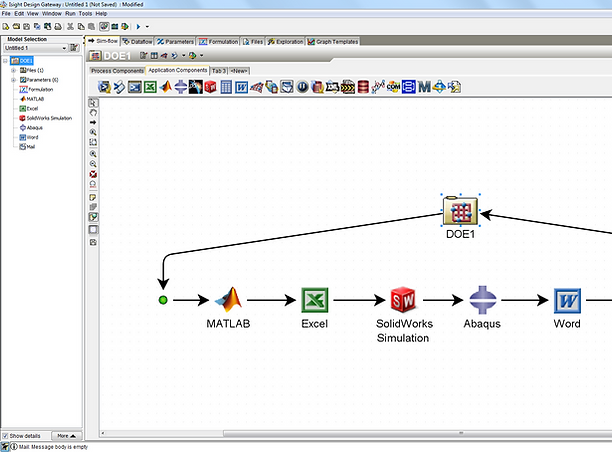
Task: Open the File menu
Action: click(6, 13)
